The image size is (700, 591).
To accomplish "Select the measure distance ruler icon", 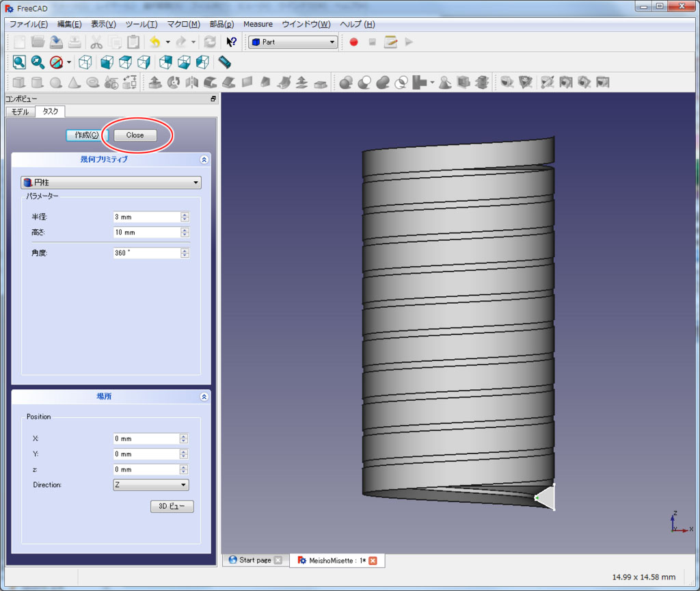I will click(224, 62).
